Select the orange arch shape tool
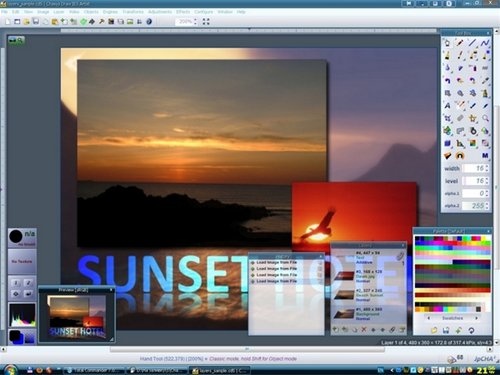The height and width of the screenshot is (375, 500). (460, 156)
